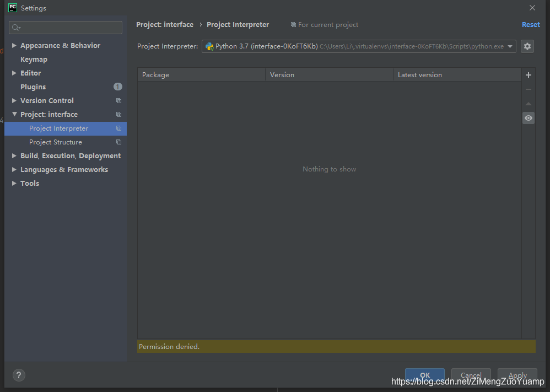Click the Project: interface breadcrumb
This screenshot has width=550, height=392.
point(165,25)
